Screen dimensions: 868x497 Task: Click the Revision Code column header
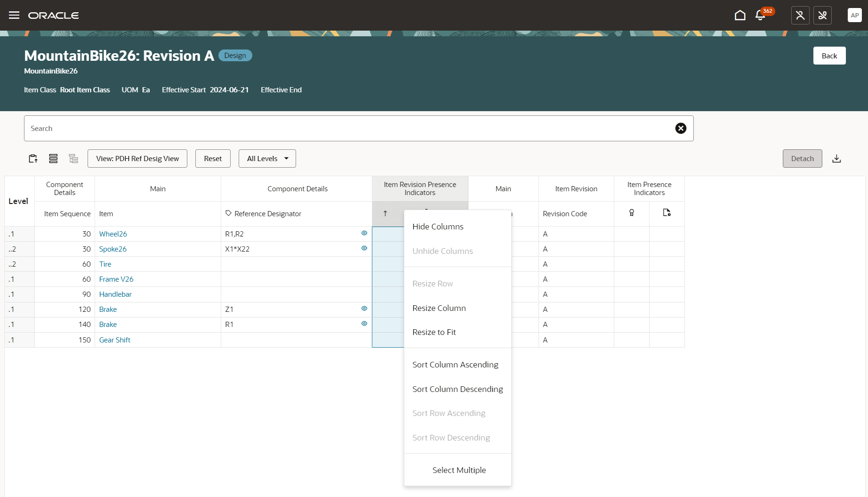pyautogui.click(x=576, y=214)
